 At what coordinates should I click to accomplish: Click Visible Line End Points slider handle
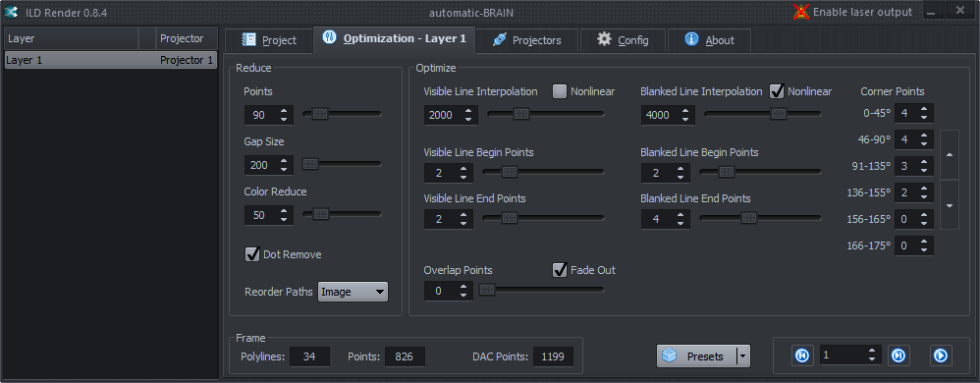coord(510,218)
